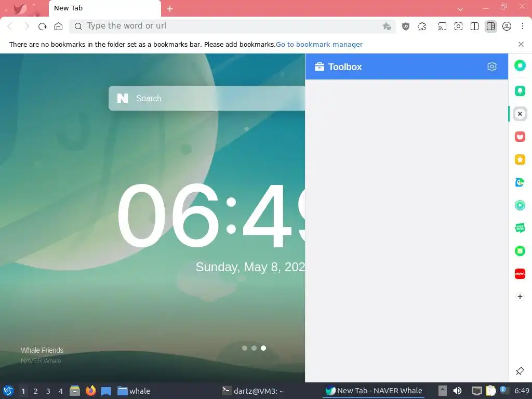Add a new sidebar app with plus
Image resolution: width=532 pixels, height=399 pixels.
click(520, 297)
